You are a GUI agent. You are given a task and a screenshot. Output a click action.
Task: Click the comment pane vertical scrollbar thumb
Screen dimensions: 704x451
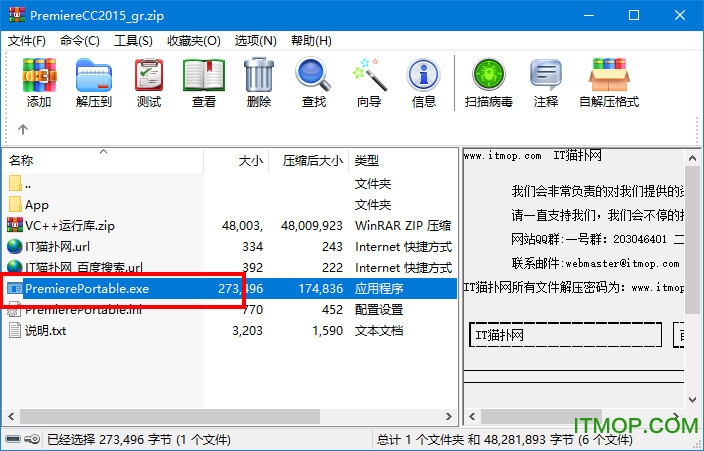point(692,240)
